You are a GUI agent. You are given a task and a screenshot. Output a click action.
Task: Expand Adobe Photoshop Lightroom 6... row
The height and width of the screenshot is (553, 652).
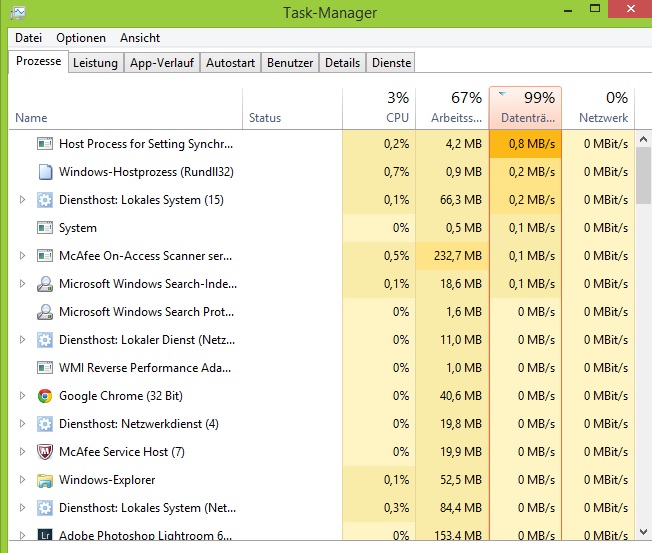click(x=22, y=535)
